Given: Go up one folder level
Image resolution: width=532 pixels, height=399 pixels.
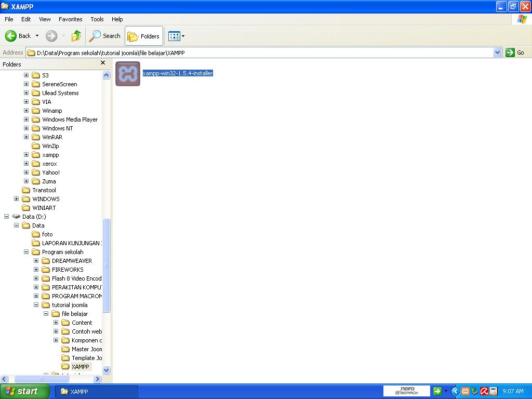Looking at the screenshot, I should [76, 36].
